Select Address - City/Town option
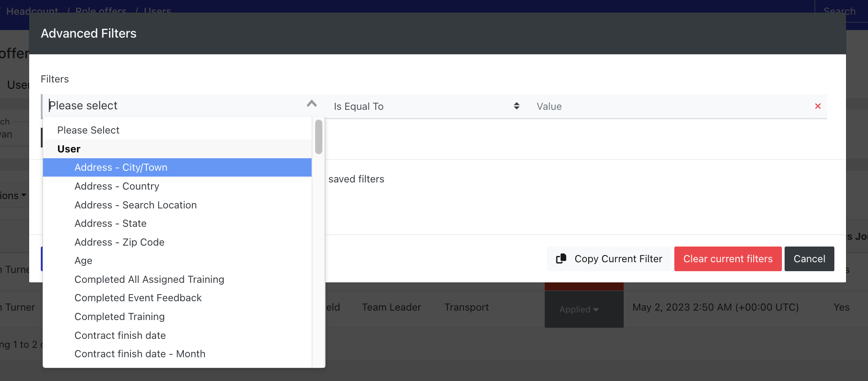868x381 pixels. (121, 167)
